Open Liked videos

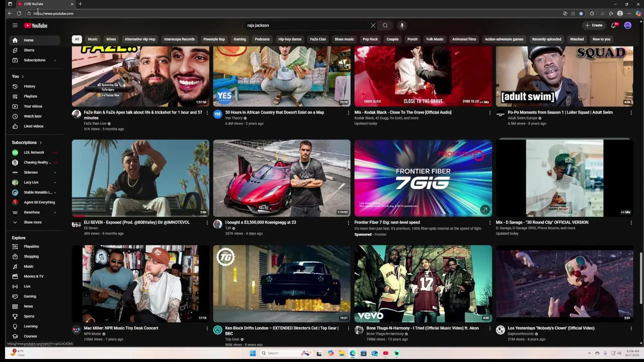coord(34,126)
